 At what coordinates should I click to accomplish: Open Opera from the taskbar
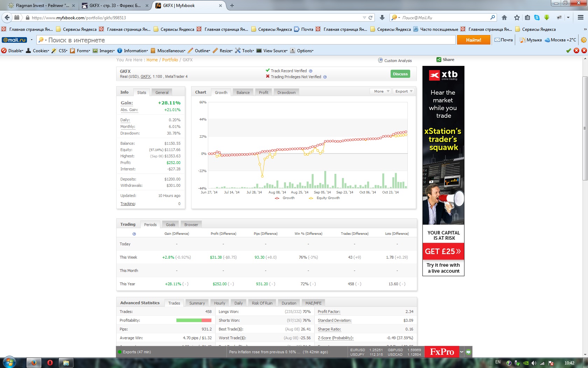tap(50, 363)
